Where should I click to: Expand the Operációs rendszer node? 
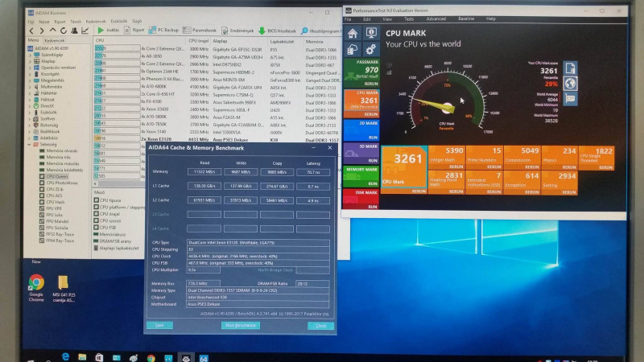point(30,68)
